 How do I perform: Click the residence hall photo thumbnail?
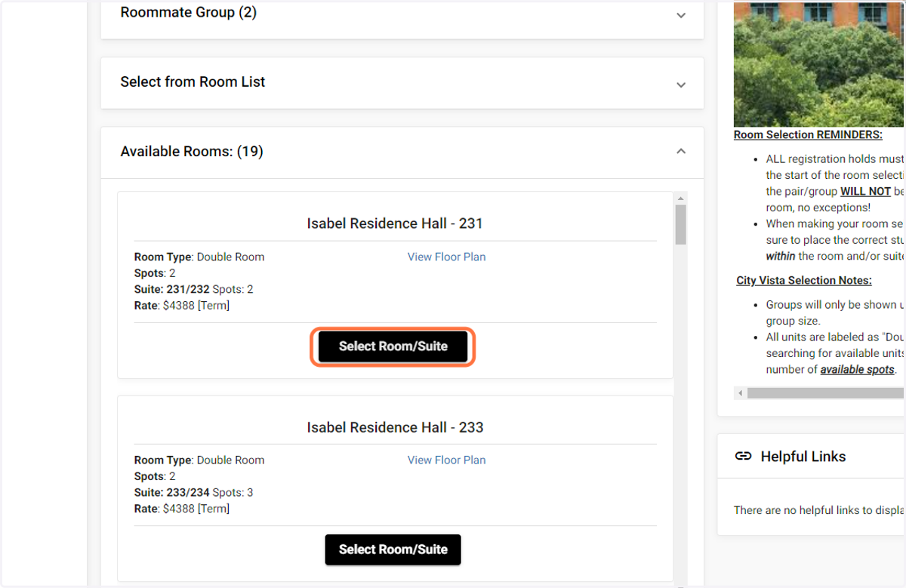click(x=819, y=63)
